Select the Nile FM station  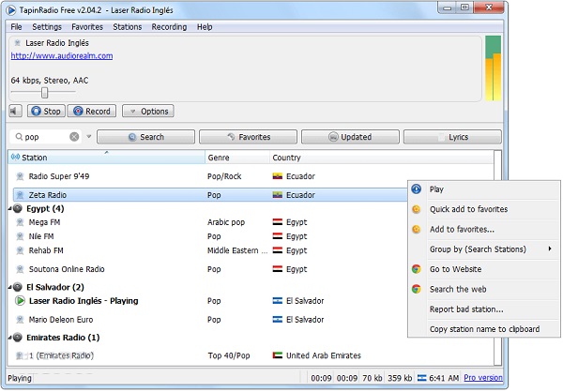[x=41, y=236]
